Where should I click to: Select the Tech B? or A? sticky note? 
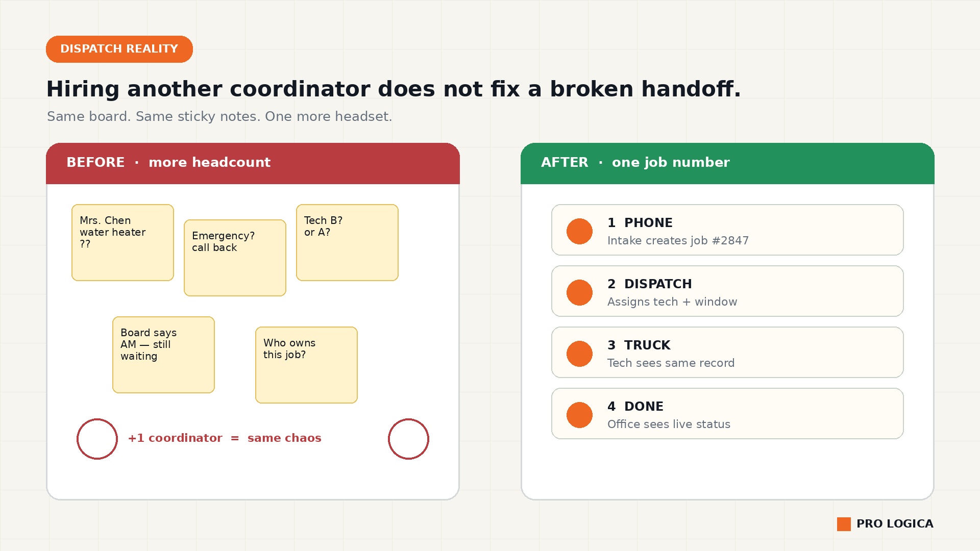(347, 242)
